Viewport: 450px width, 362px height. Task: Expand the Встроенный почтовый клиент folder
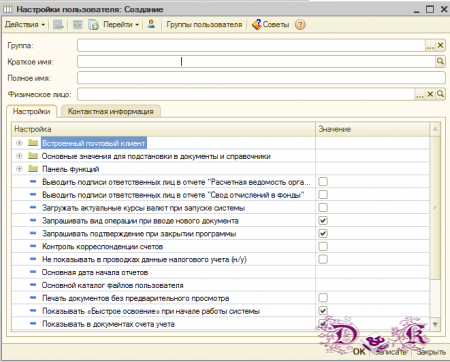(x=19, y=143)
